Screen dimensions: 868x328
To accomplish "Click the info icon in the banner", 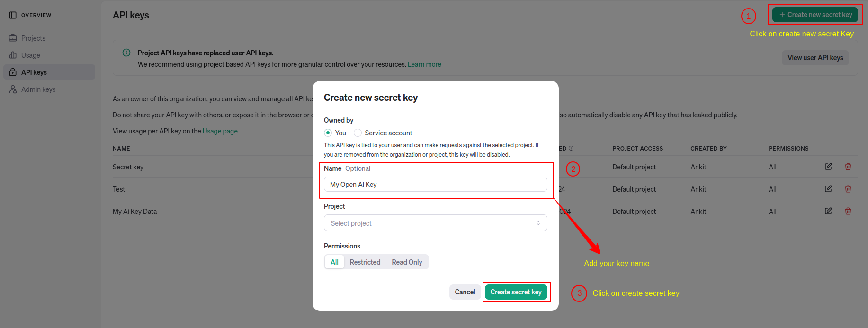I will click(x=126, y=53).
